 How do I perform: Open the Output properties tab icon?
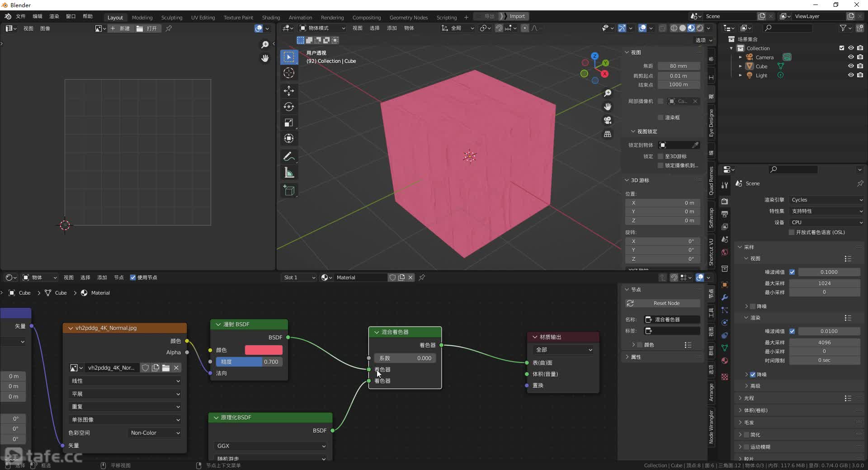(x=725, y=214)
